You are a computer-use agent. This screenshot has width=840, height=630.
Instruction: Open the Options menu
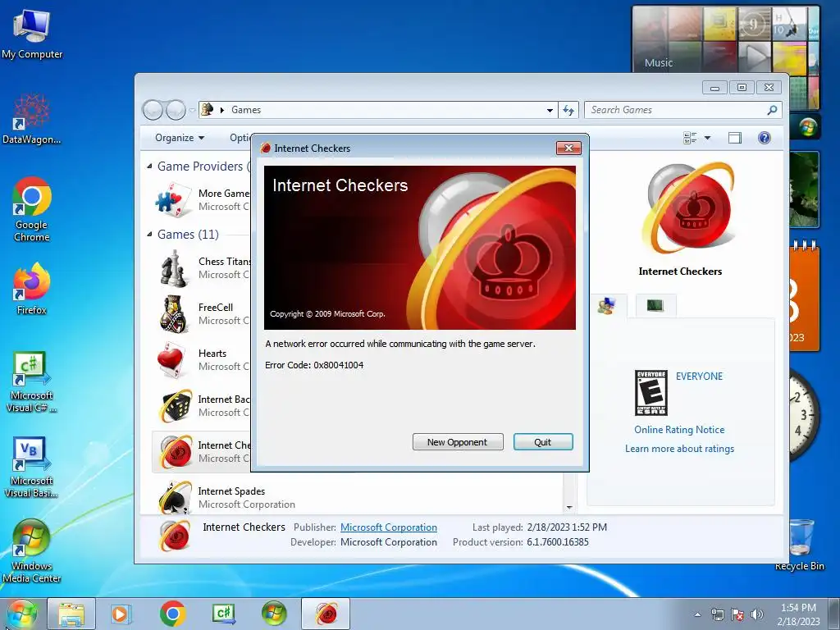point(240,138)
